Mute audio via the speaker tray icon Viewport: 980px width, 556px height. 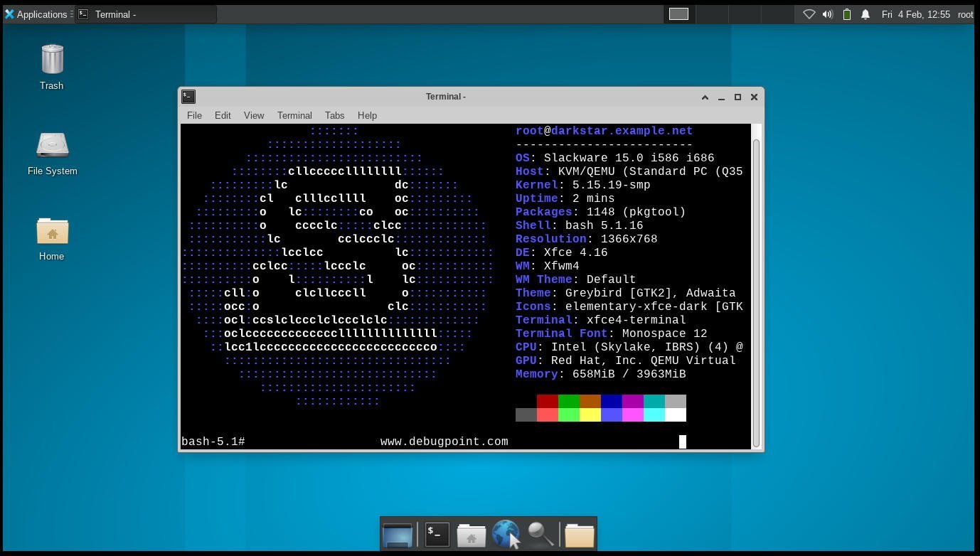(x=827, y=14)
